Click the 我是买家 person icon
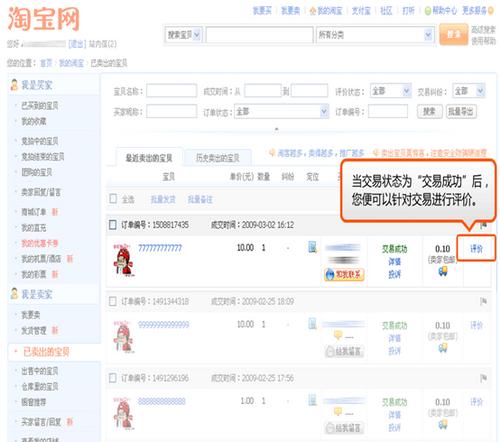The height and width of the screenshot is (442, 500). coord(14,85)
